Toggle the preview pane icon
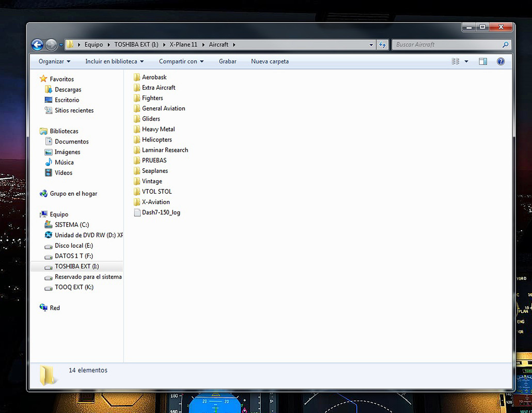 483,61
